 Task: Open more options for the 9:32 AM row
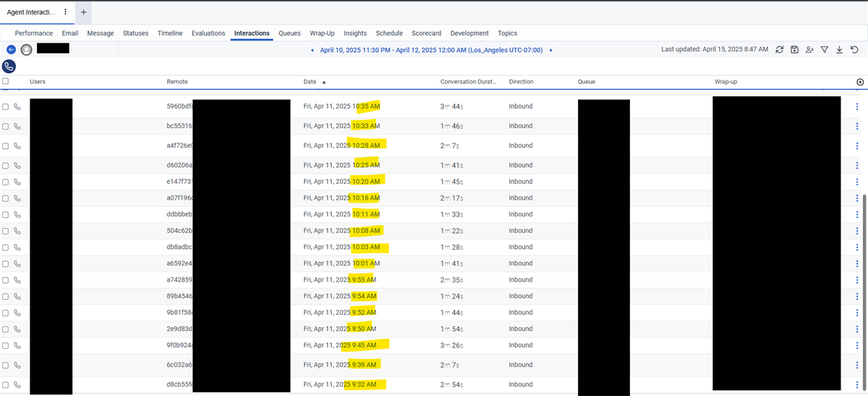[857, 384]
